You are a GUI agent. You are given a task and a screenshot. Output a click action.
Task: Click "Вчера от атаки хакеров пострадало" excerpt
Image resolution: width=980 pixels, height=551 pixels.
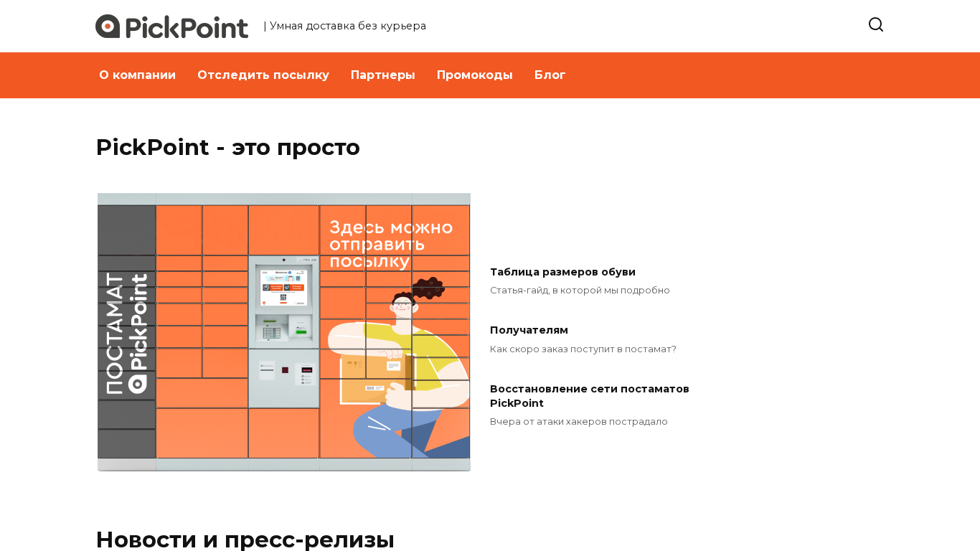579,422
